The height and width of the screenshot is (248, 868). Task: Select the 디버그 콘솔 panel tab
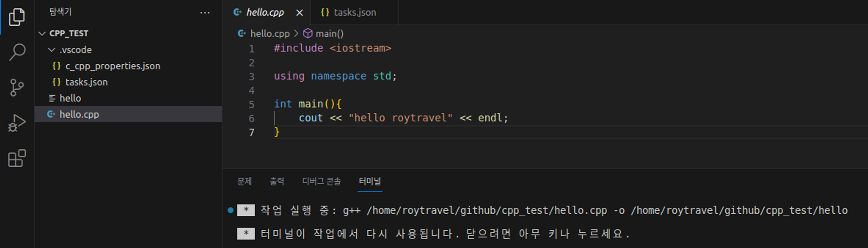[x=322, y=182]
